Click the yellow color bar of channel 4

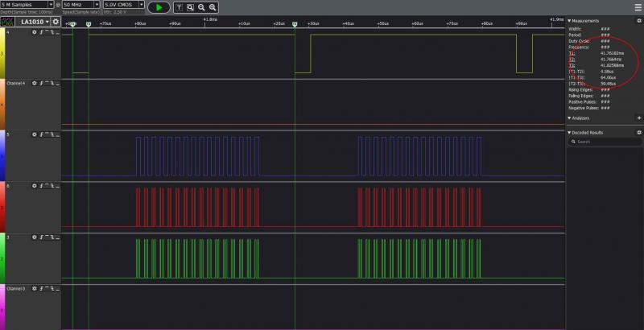tap(2, 53)
